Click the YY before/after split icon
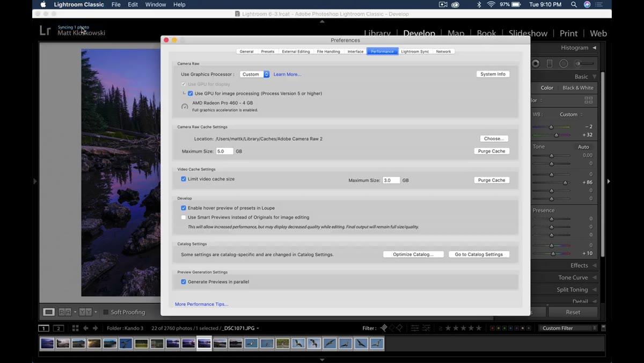Screen dimensions: 644x363 pyautogui.click(x=85, y=312)
